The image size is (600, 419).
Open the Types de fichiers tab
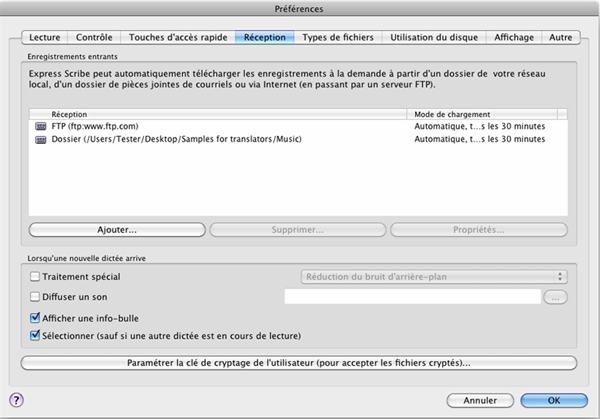(x=338, y=37)
